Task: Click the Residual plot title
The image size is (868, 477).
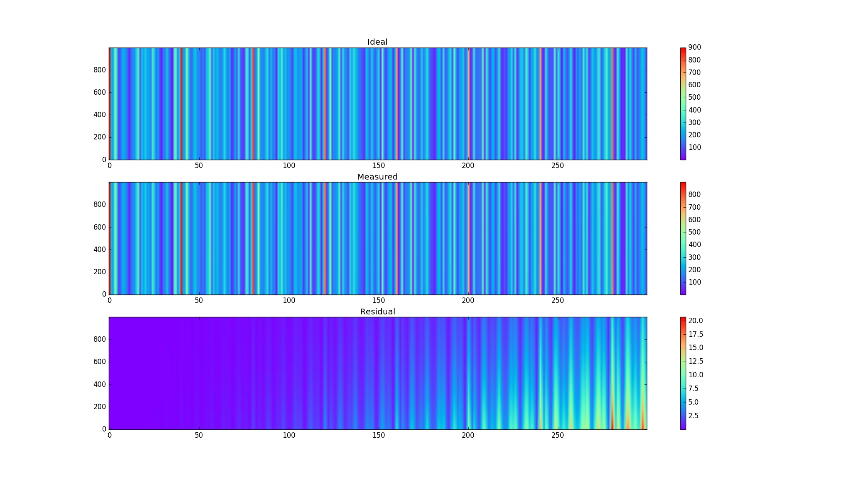Action: point(377,312)
